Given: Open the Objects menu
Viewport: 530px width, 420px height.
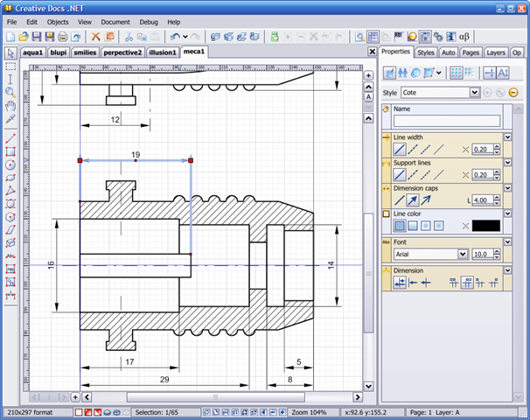Looking at the screenshot, I should (58, 21).
